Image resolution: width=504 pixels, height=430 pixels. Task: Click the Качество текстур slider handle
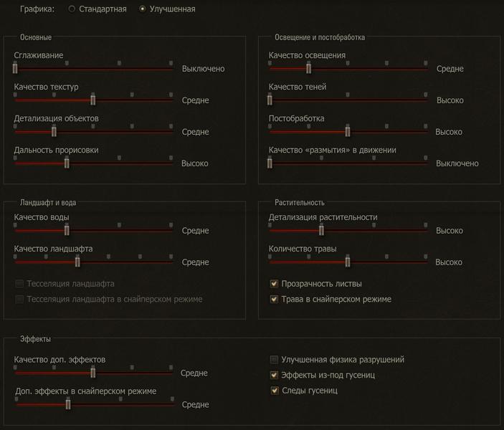click(x=93, y=100)
